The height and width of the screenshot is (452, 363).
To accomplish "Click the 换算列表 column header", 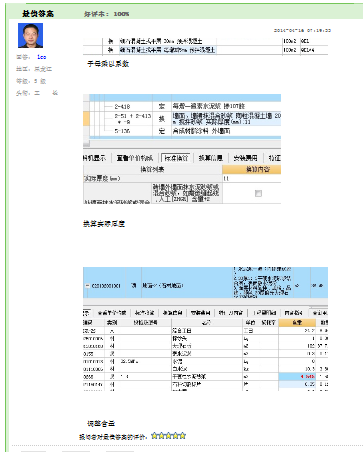I will [x=153, y=169].
